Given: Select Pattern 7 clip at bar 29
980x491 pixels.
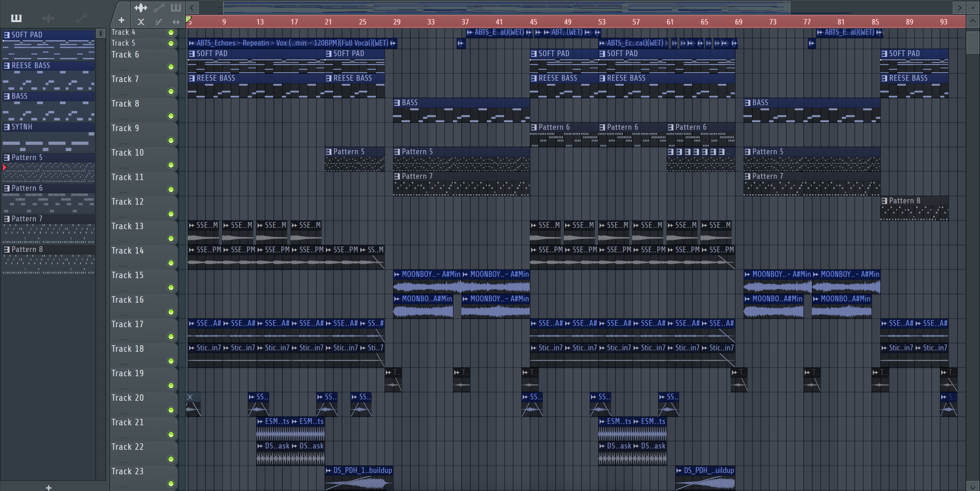Looking at the screenshot, I should click(x=461, y=184).
